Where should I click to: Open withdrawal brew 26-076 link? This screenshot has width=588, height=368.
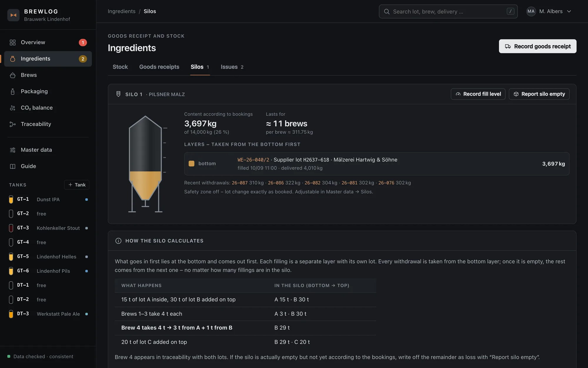point(386,183)
